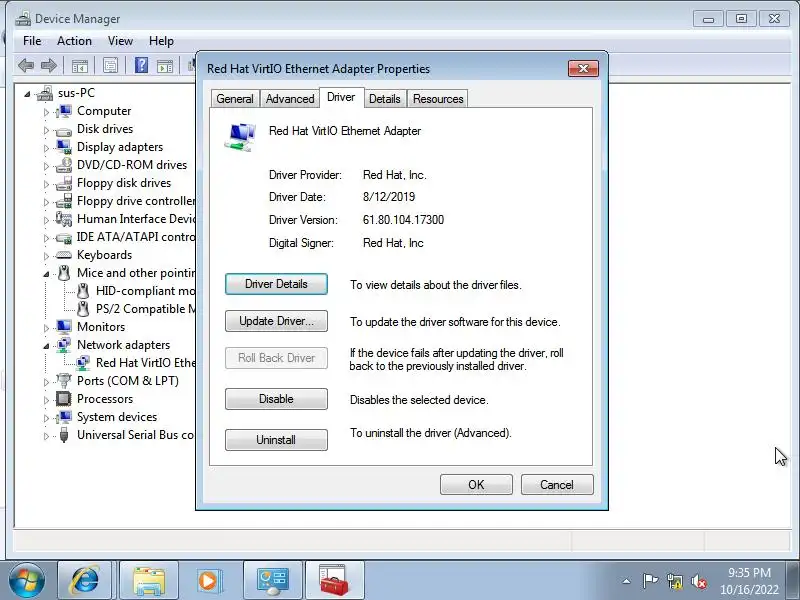Viewport: 800px width, 600px height.
Task: Click Cancel in the Properties dialog
Action: coord(557,485)
